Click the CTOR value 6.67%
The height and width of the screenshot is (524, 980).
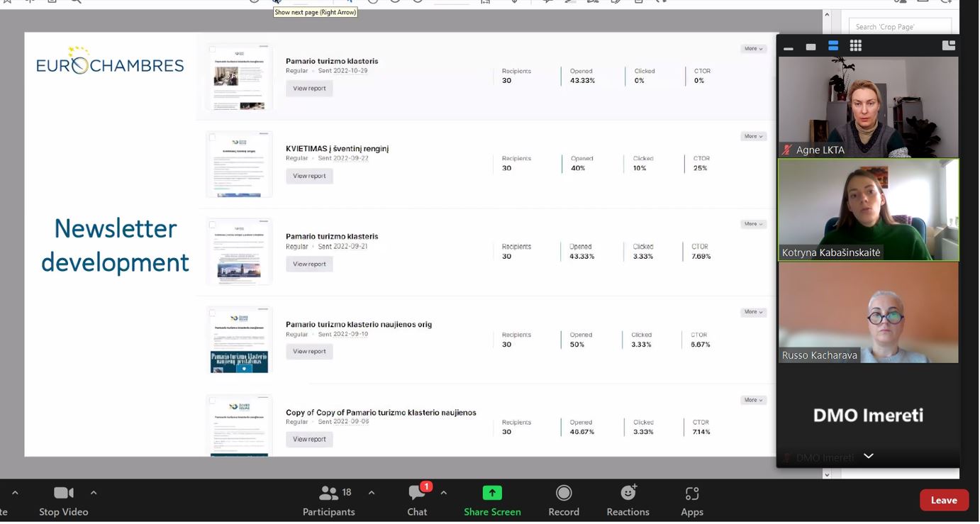pyautogui.click(x=701, y=345)
